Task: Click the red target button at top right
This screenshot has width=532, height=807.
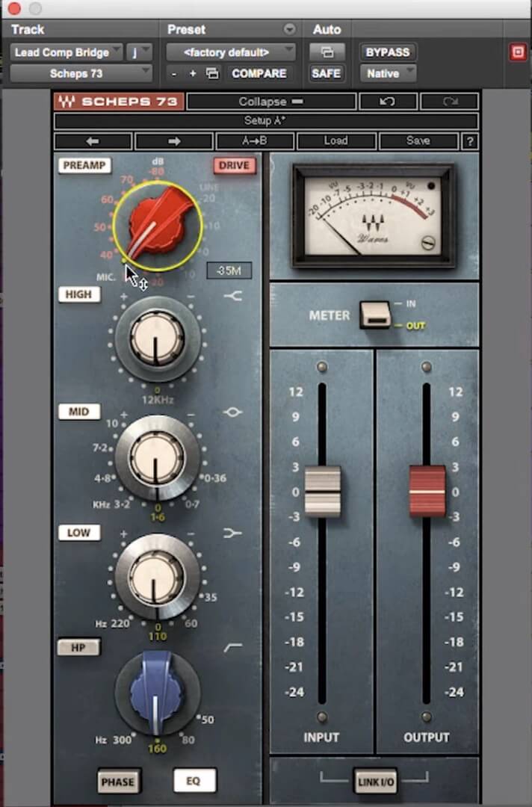Action: pyautogui.click(x=518, y=52)
